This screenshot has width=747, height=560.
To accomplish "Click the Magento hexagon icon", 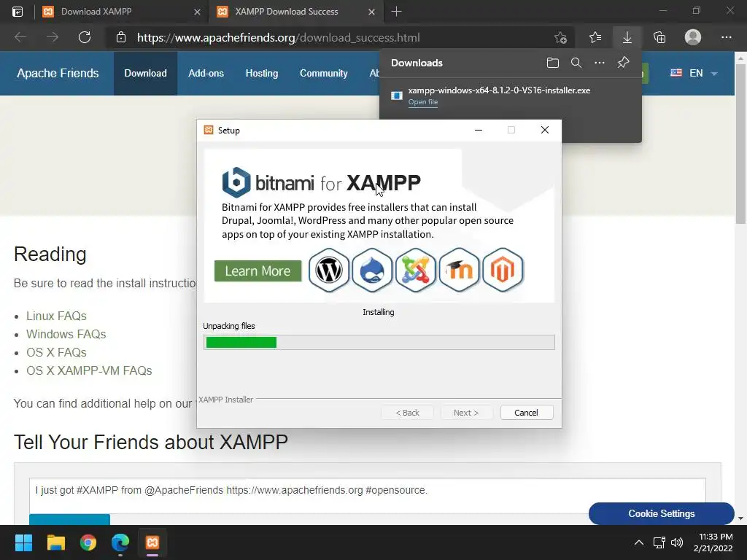I will tap(503, 270).
